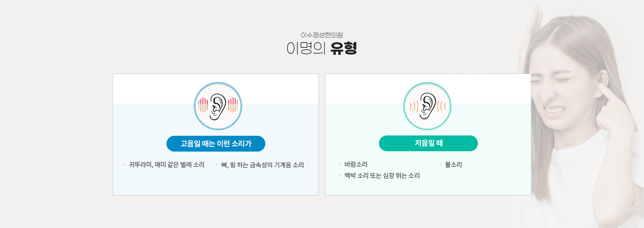Click the red sound bars left of the ear
Viewport: 644px width, 228px height.
click(203, 105)
